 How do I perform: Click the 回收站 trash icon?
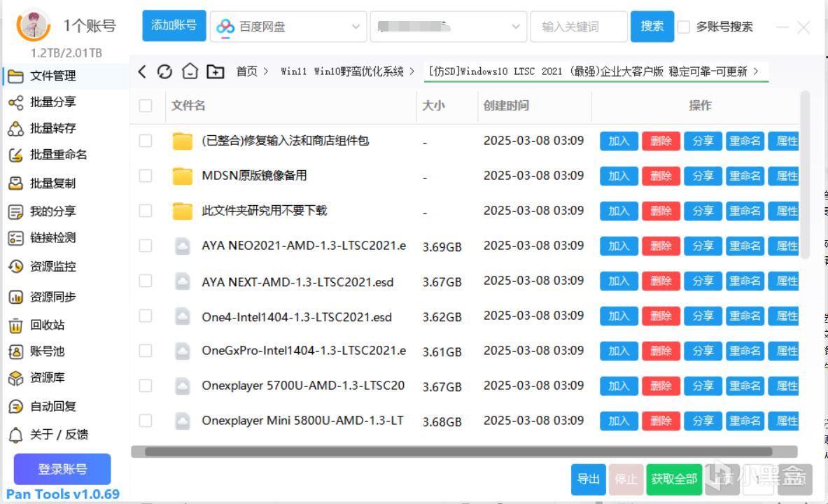click(16, 325)
